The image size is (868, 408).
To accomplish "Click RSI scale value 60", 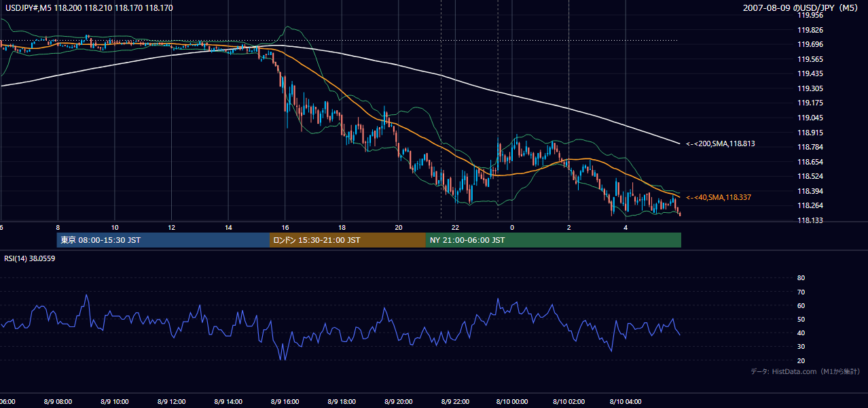I will coord(801,305).
